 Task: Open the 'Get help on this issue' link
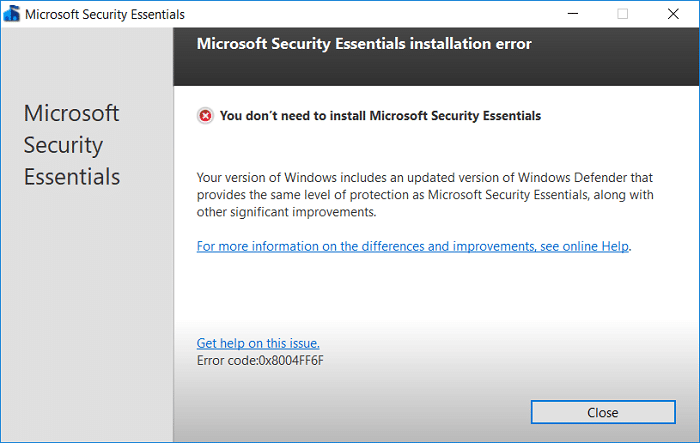tap(258, 343)
